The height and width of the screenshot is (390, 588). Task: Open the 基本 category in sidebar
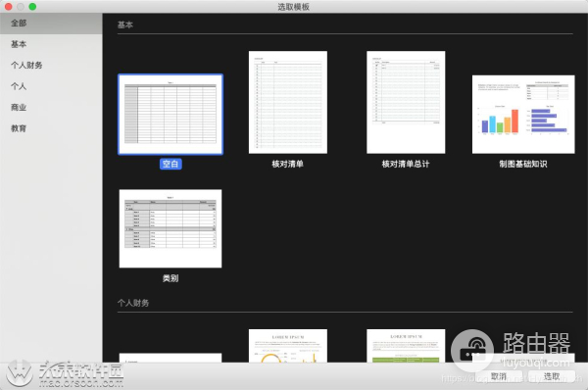point(51,44)
